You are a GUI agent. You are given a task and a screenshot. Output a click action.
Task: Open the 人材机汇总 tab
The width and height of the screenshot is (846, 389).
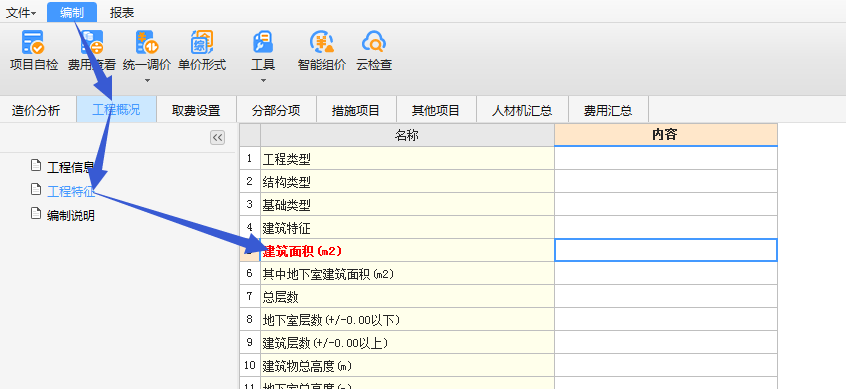pos(522,111)
